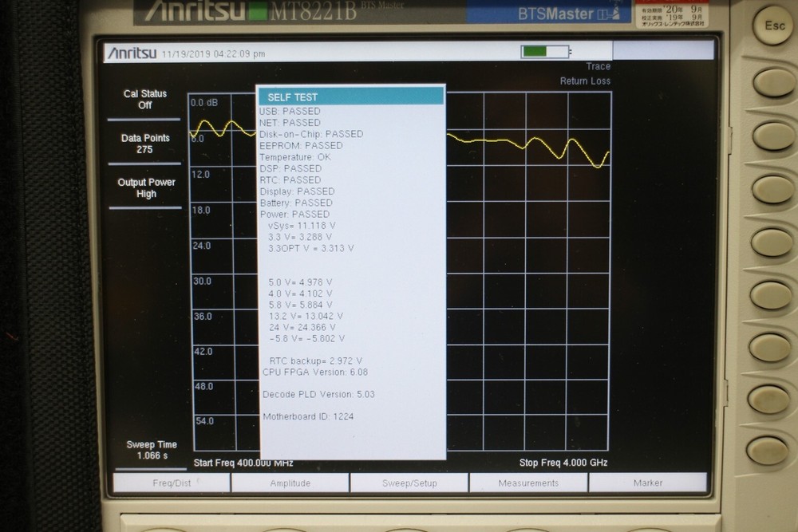
Task: Select the Return Loss measurement label
Action: (x=586, y=81)
